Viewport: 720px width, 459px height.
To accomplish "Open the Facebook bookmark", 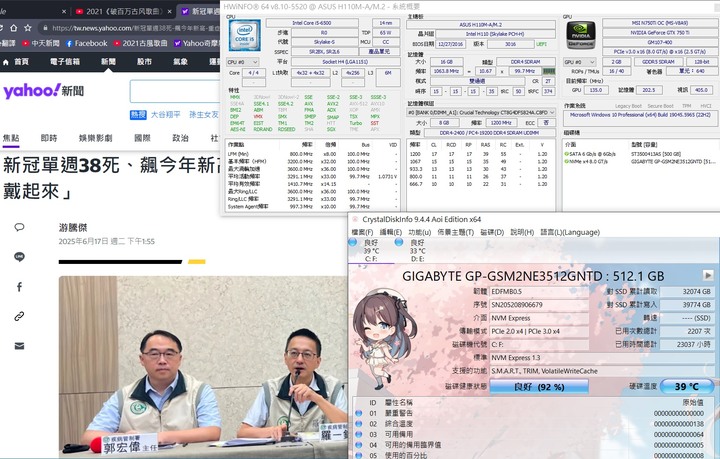I will (x=86, y=43).
